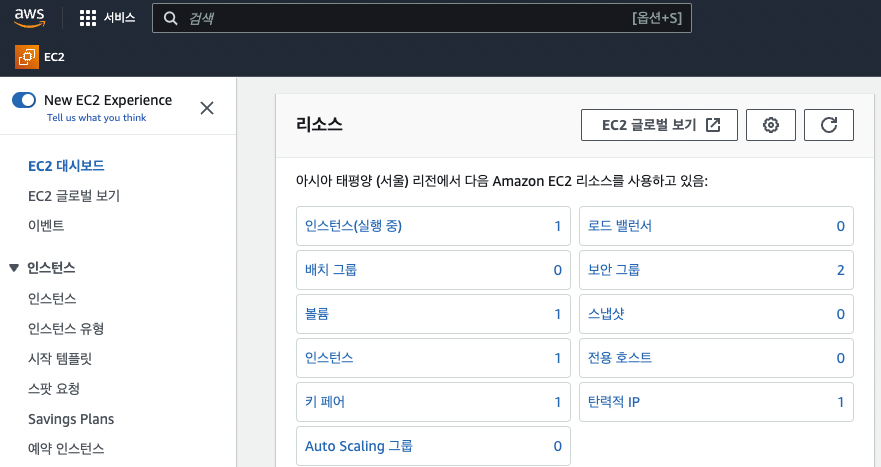Open 키 페어 resource link
The image size is (881, 467).
(325, 402)
